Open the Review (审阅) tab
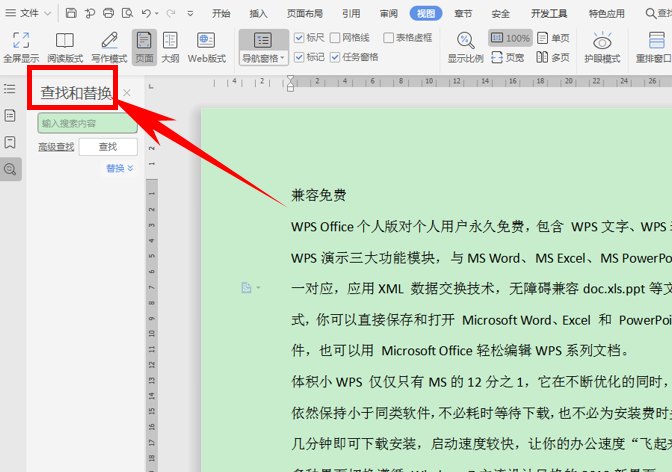 tap(389, 14)
